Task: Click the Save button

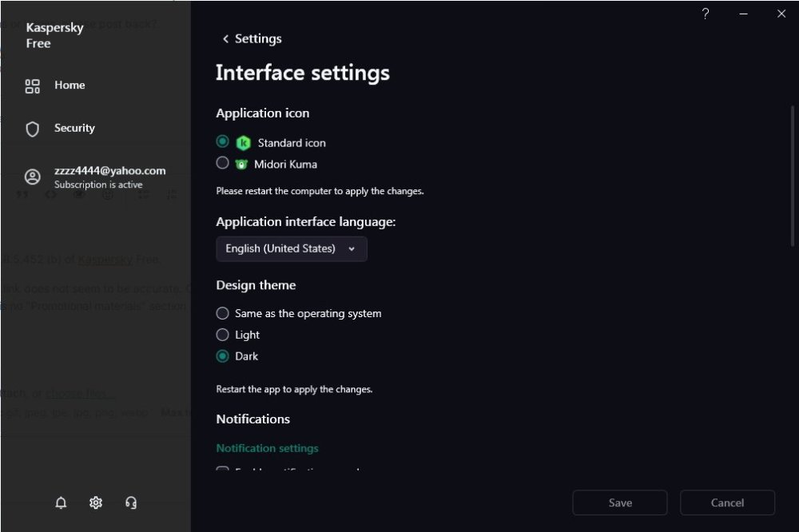Action: (620, 503)
